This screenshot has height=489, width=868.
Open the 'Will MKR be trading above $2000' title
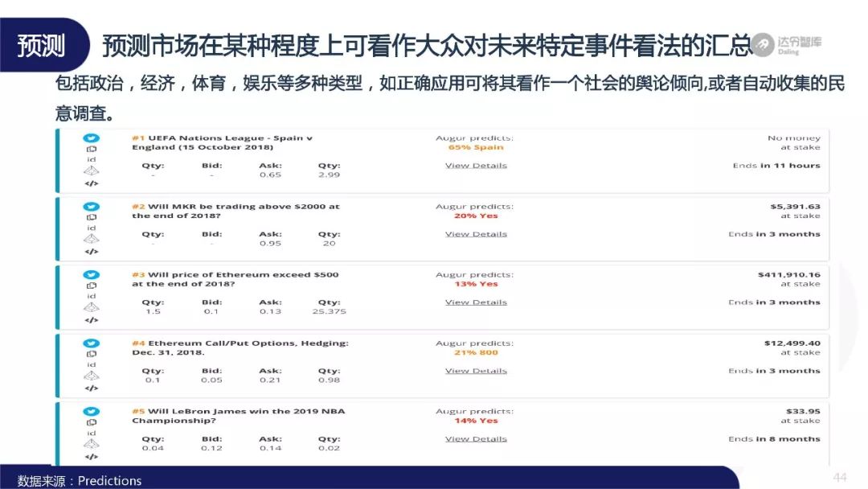tap(235, 211)
